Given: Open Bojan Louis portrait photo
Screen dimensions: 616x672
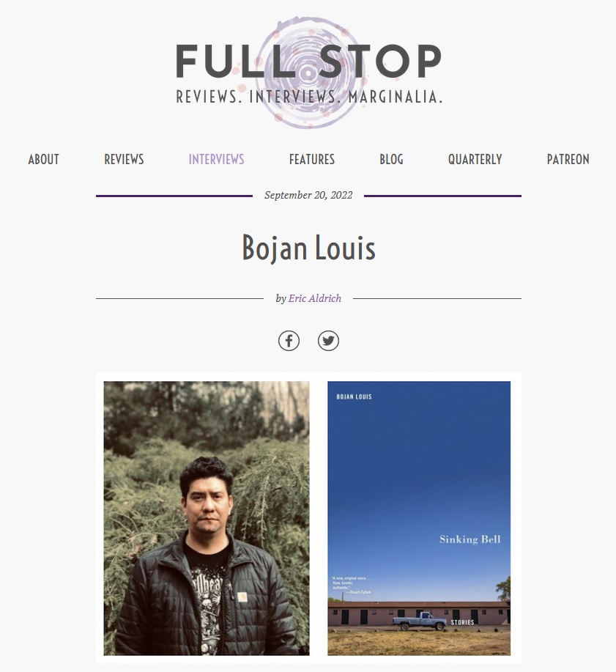Looking at the screenshot, I should pyautogui.click(x=207, y=518).
